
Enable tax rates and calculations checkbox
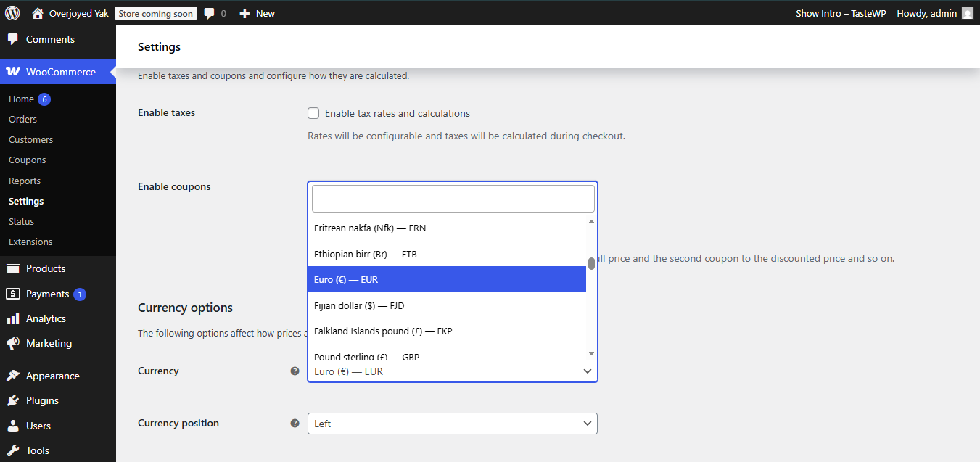coord(313,113)
